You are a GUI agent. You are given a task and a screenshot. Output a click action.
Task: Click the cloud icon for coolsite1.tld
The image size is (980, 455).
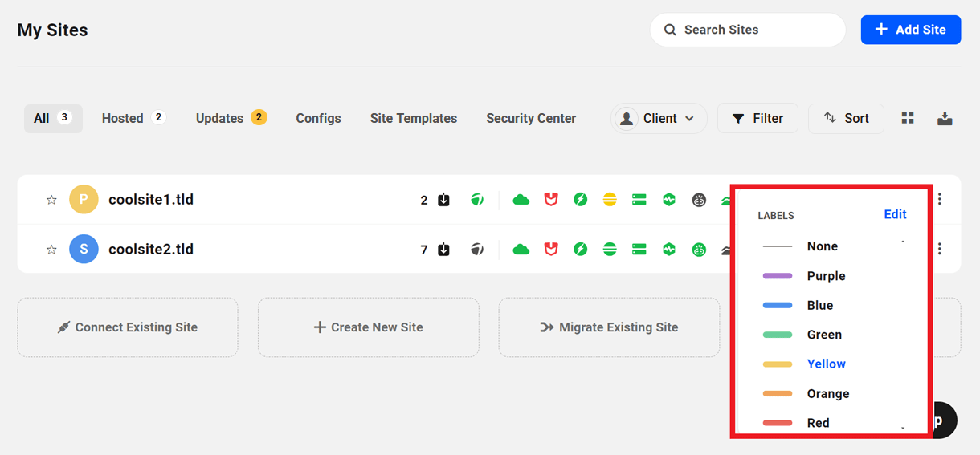click(521, 200)
